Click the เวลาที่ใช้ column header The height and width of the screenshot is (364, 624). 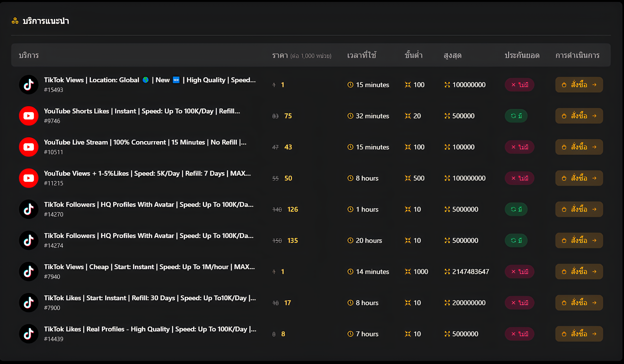pyautogui.click(x=362, y=55)
